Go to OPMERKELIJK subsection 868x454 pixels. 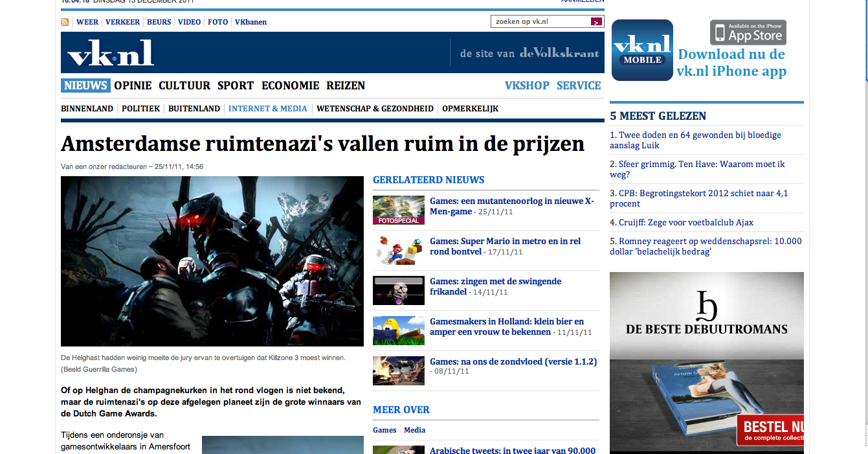[470, 109]
